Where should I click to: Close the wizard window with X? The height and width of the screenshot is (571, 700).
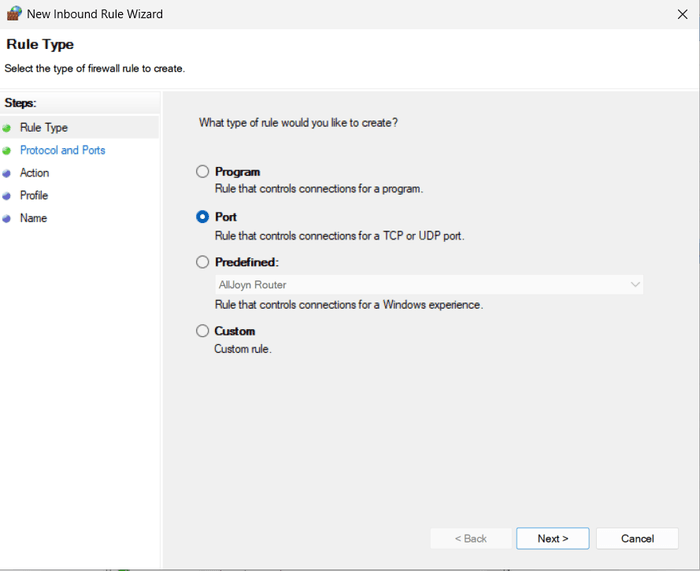682,14
